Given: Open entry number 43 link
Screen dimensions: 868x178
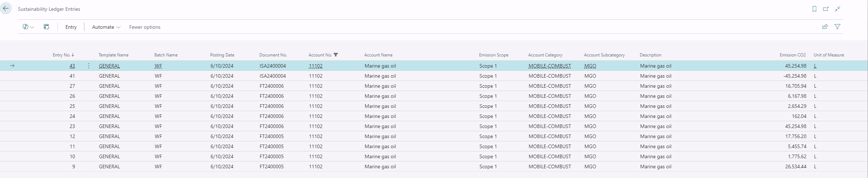Looking at the screenshot, I should [72, 66].
